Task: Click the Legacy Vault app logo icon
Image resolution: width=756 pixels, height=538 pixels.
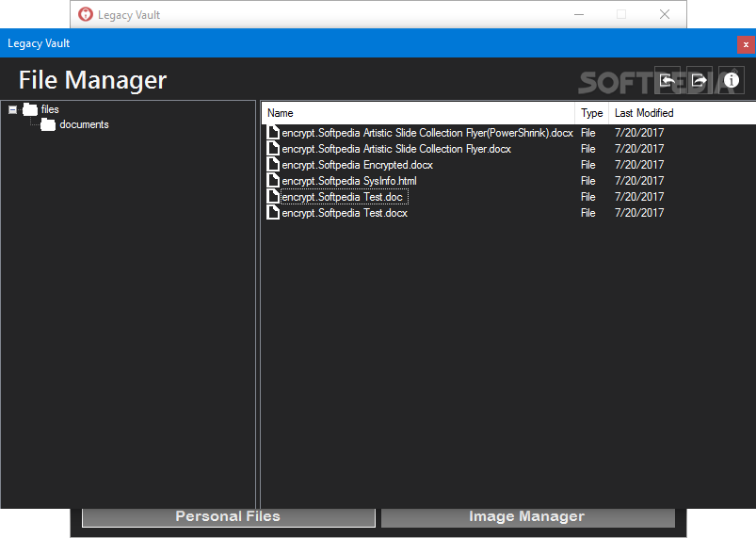Action: pos(86,14)
